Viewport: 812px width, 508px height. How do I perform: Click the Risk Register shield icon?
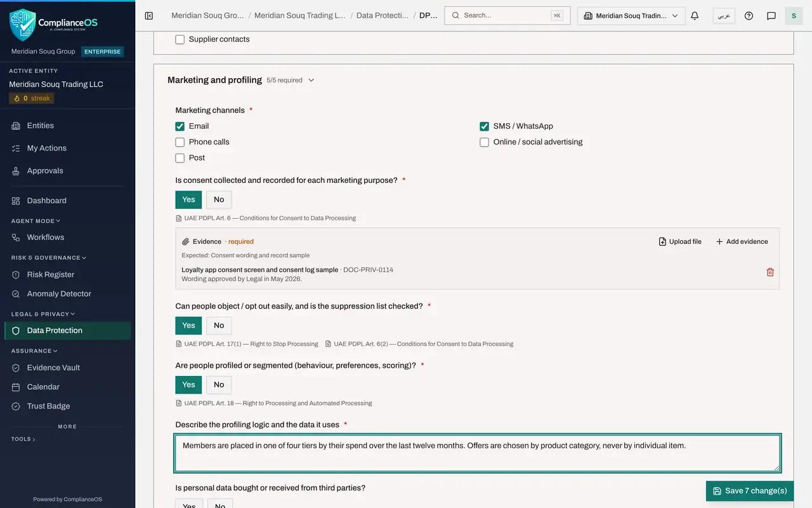pos(16,275)
